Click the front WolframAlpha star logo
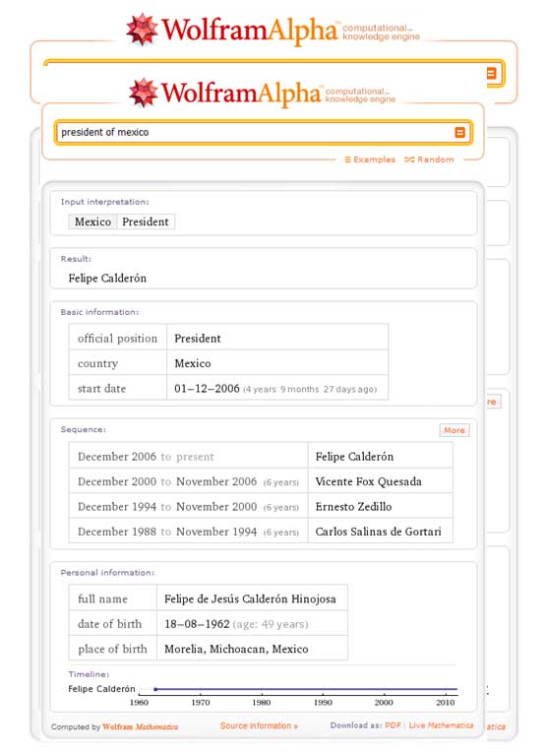The image size is (545, 756). (x=143, y=93)
